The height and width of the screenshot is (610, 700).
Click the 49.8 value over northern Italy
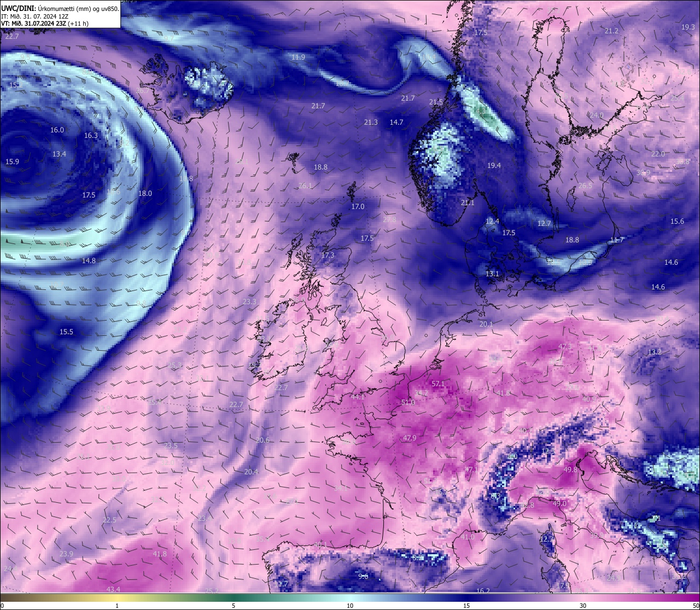coord(570,469)
